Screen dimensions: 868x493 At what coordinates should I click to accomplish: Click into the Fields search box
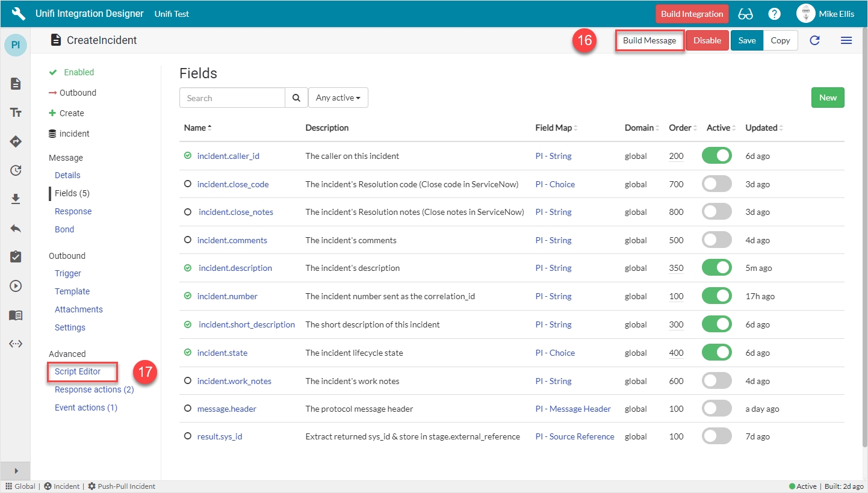pyautogui.click(x=232, y=98)
